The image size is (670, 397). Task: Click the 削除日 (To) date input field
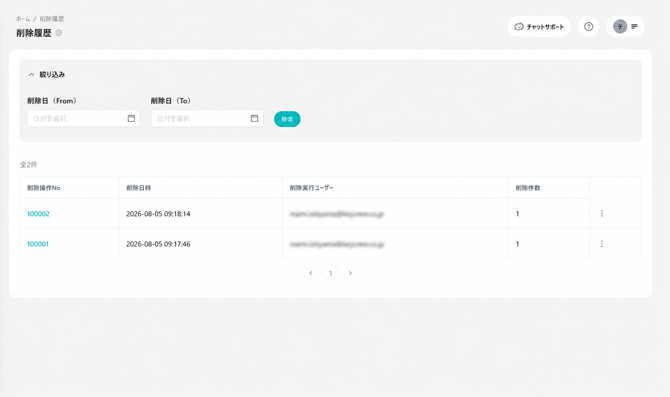(x=207, y=118)
